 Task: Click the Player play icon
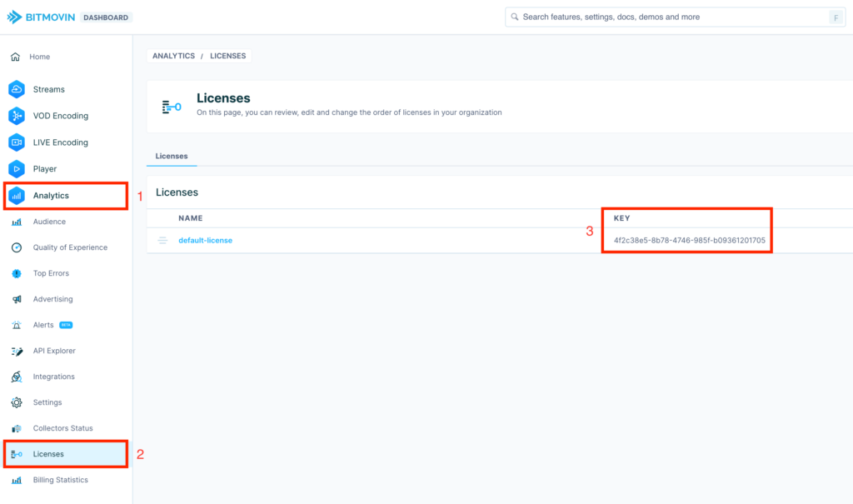pos(17,169)
